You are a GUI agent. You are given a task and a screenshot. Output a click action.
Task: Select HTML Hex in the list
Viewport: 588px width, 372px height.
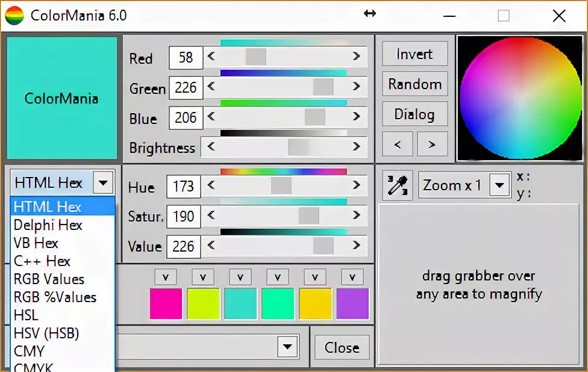pos(63,207)
